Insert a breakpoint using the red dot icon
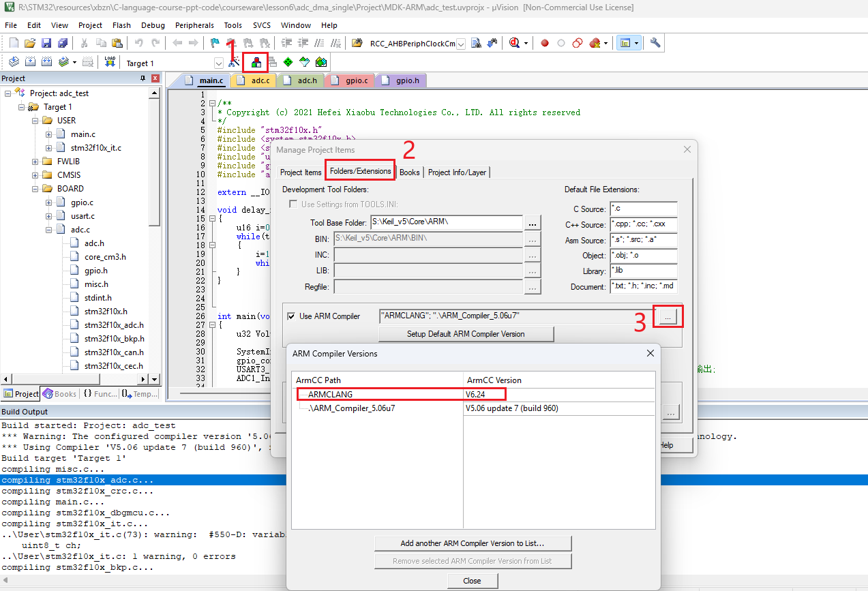The width and height of the screenshot is (868, 591). (x=544, y=42)
